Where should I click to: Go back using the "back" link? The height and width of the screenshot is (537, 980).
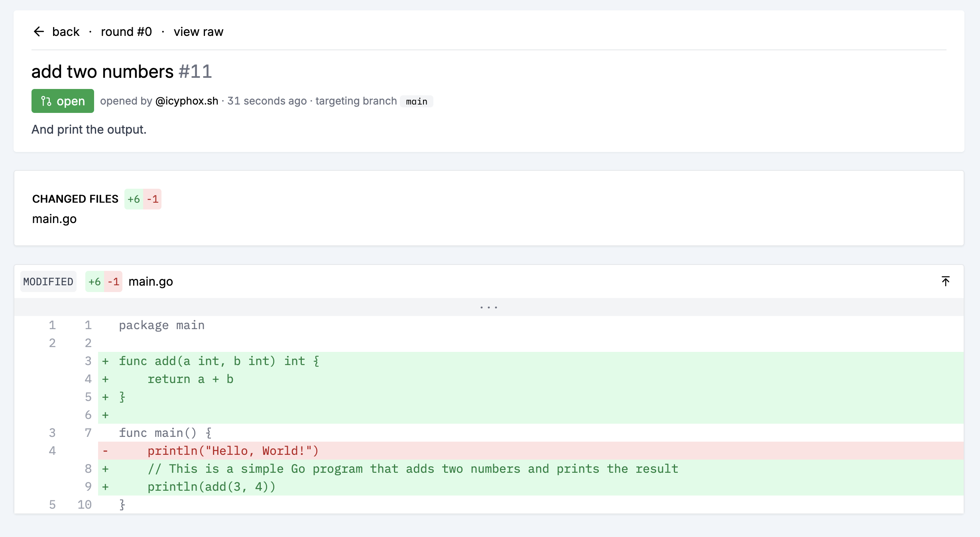(66, 32)
